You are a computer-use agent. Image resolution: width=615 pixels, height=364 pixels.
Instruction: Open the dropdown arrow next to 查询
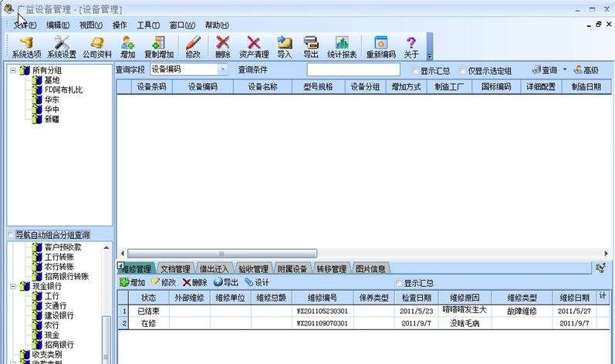(565, 69)
